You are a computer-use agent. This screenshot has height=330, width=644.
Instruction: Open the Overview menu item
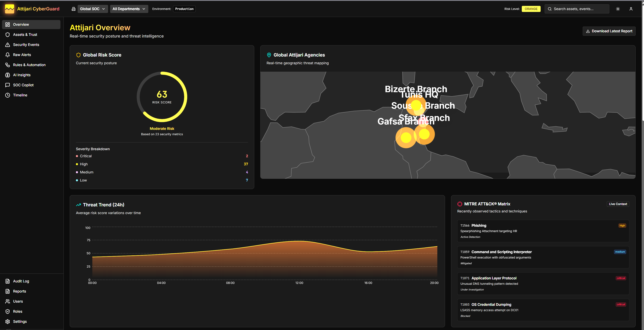coord(31,25)
